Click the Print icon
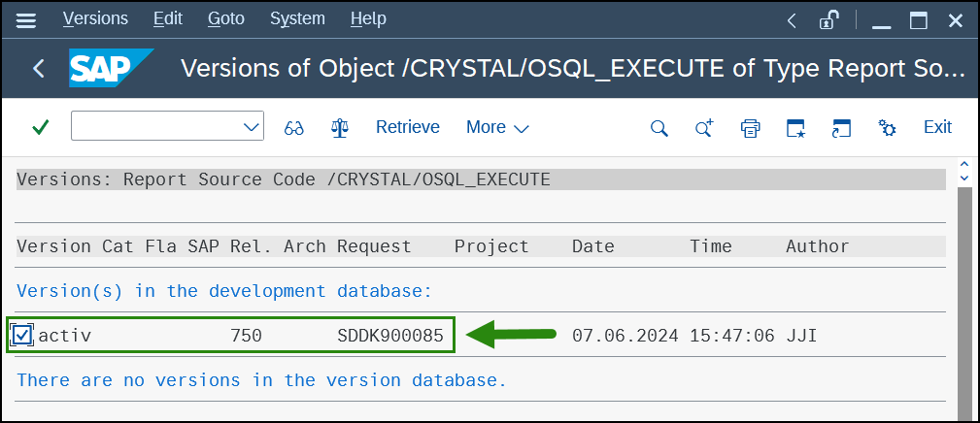This screenshot has width=980, height=423. pos(750,128)
